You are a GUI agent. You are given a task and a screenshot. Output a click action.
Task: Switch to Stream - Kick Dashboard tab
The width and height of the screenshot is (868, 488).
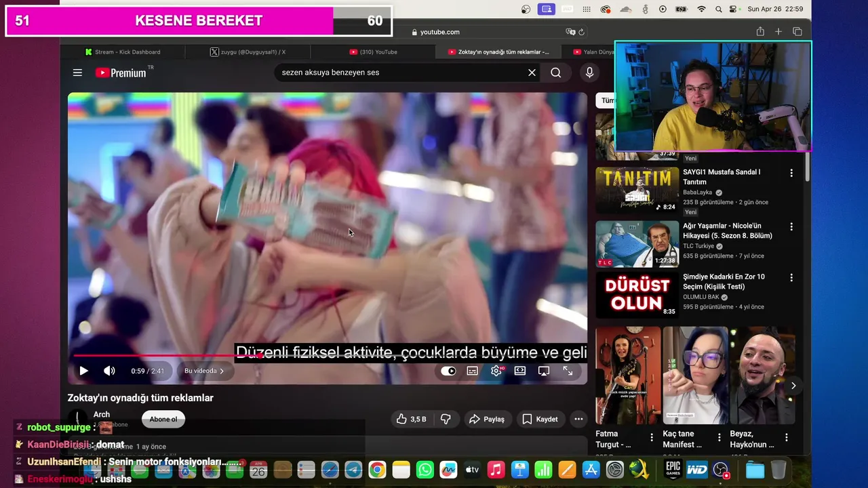pyautogui.click(x=123, y=52)
